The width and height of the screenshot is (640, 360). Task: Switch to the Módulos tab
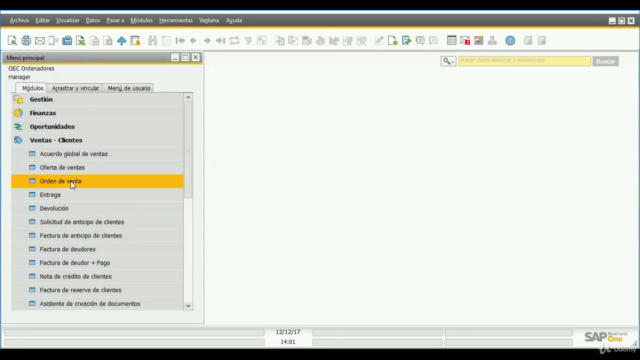tap(32, 88)
